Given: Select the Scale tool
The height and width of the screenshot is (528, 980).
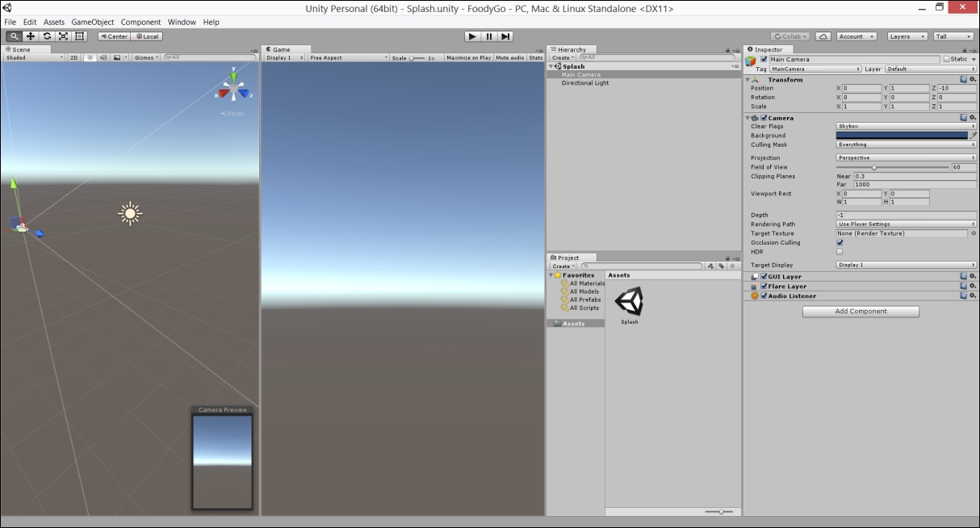Looking at the screenshot, I should coord(63,36).
